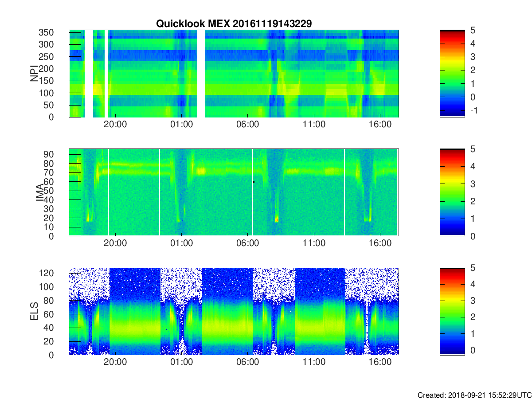Click the title "Quicklook MEX 20161119143229"
532x399 pixels.
(x=234, y=23)
